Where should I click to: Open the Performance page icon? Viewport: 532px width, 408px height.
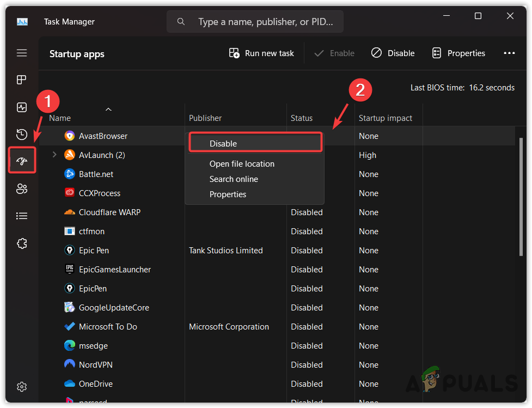pyautogui.click(x=22, y=107)
